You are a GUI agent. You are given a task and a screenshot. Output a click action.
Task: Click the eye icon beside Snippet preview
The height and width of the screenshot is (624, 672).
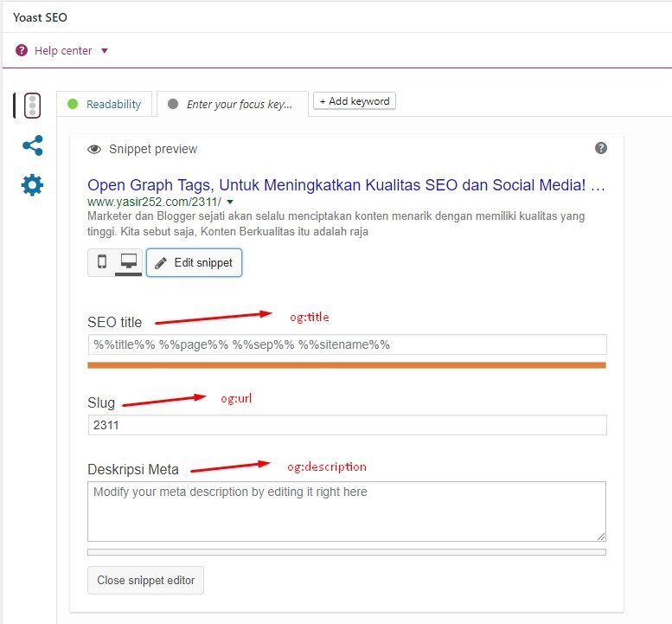94,149
